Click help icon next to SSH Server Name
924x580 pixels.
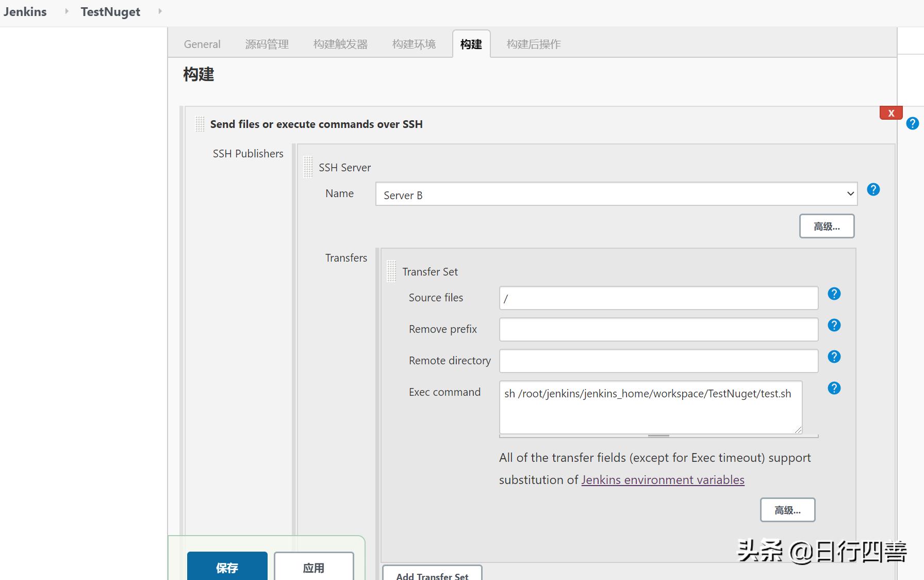(873, 189)
